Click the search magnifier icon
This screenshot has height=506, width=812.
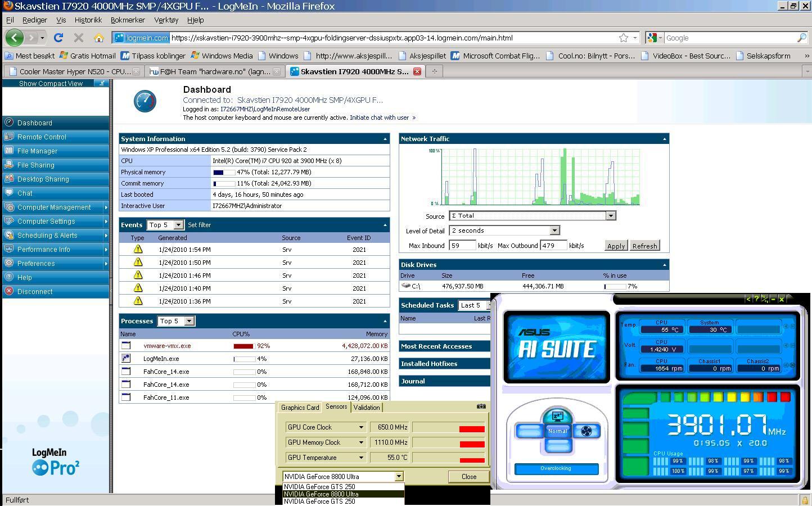click(x=802, y=38)
